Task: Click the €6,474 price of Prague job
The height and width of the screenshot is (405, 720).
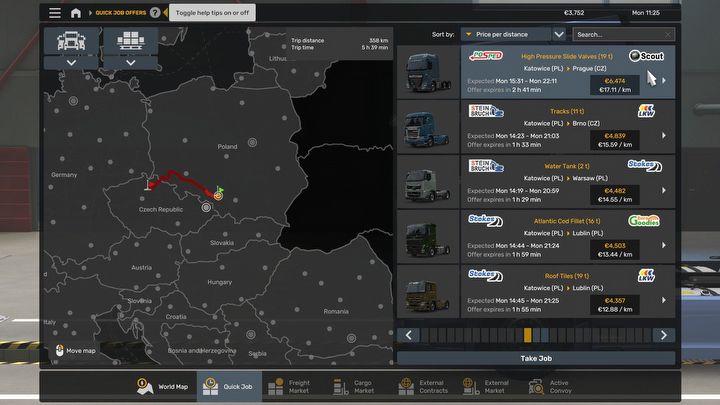Action: coord(614,81)
